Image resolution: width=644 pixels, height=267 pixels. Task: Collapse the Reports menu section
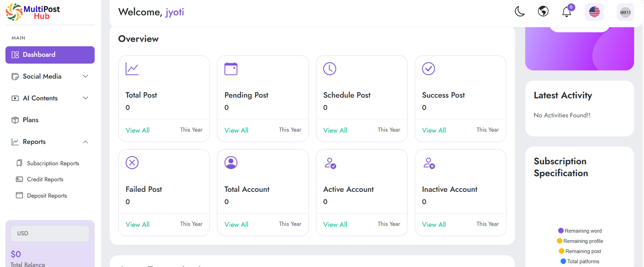50,142
